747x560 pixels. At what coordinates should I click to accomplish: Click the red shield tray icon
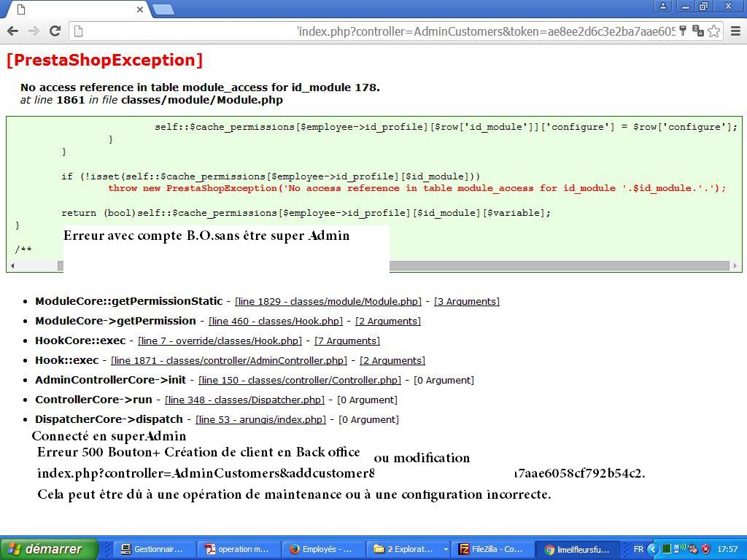705,549
